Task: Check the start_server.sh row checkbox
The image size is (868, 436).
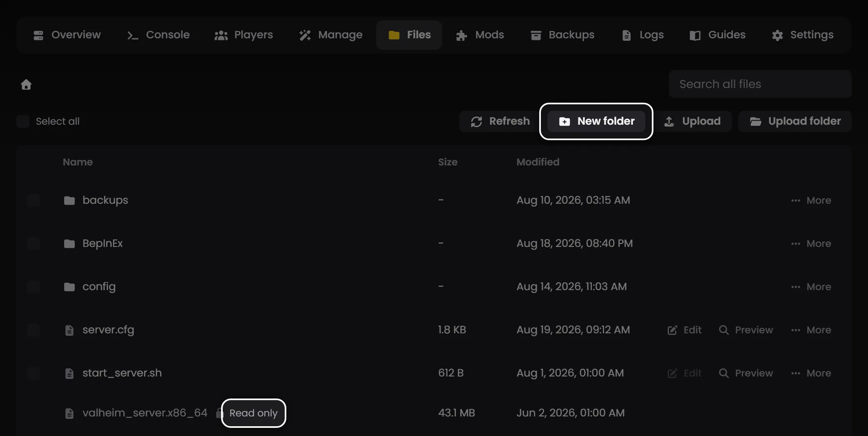Action: (33, 373)
